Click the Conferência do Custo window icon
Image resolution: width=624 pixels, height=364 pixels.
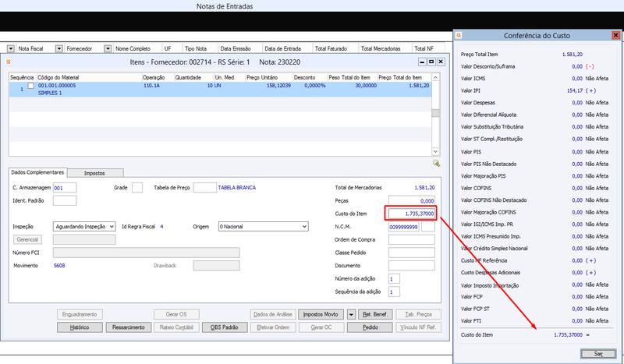click(x=459, y=35)
